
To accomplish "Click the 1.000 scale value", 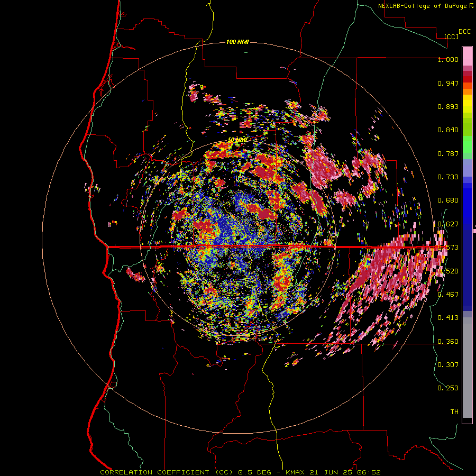I will 448,59.
